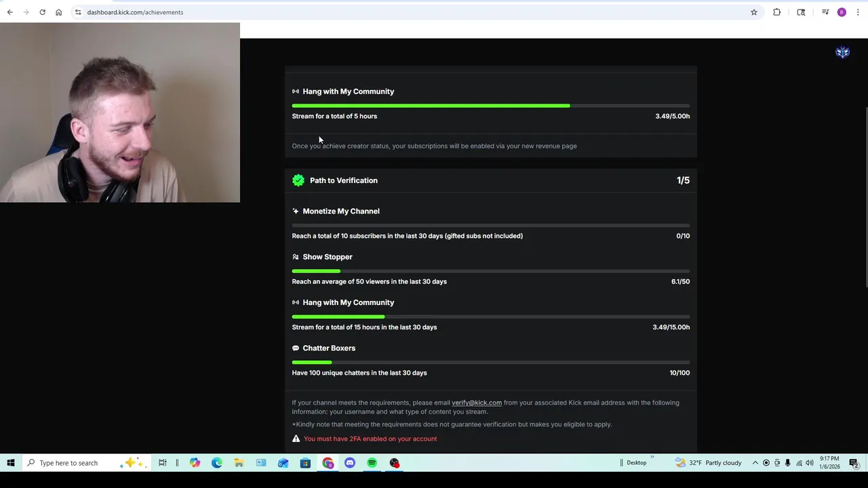Open the verify@kick.com email link
The image size is (868, 488).
click(477, 403)
